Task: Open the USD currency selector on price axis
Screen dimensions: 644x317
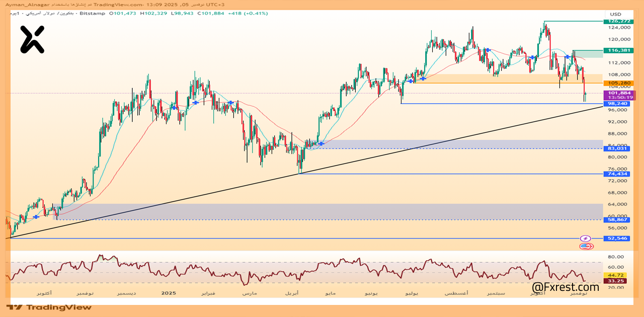Action: click(616, 14)
